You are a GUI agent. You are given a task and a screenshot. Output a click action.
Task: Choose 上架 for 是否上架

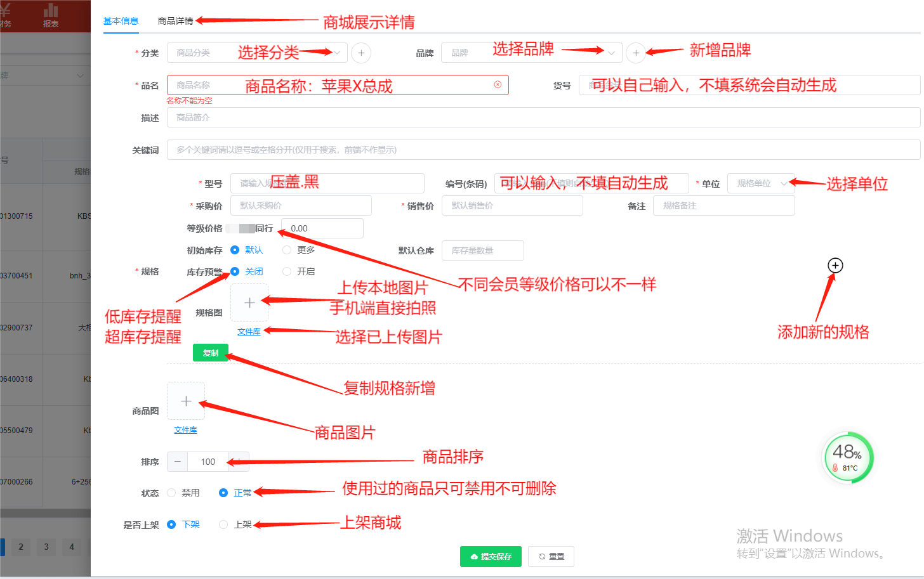click(235, 524)
